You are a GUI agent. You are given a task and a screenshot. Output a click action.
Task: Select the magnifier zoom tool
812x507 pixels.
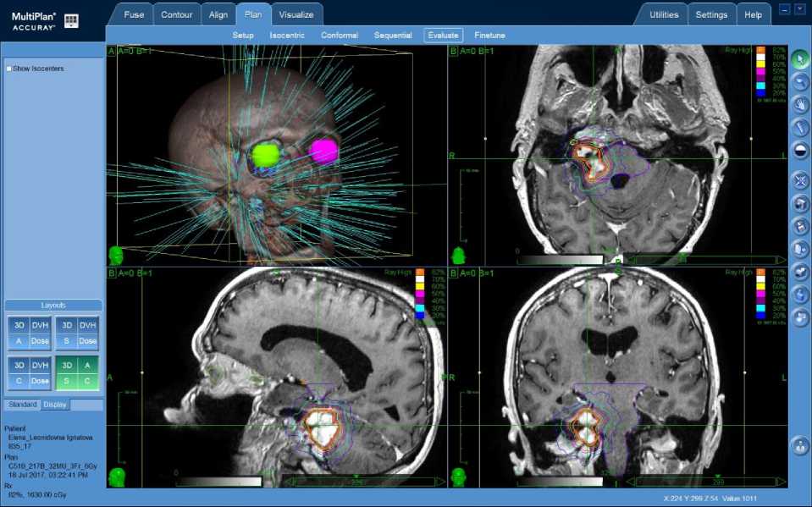coord(800,82)
